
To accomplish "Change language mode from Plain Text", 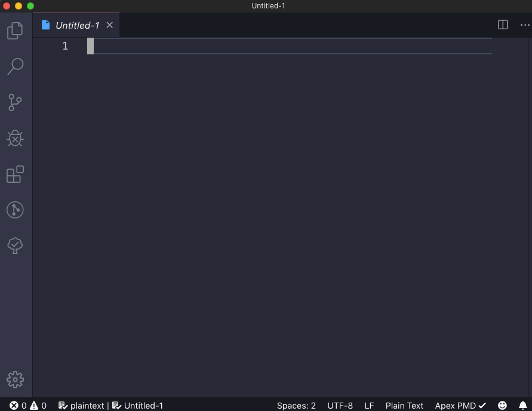I will pos(404,406).
